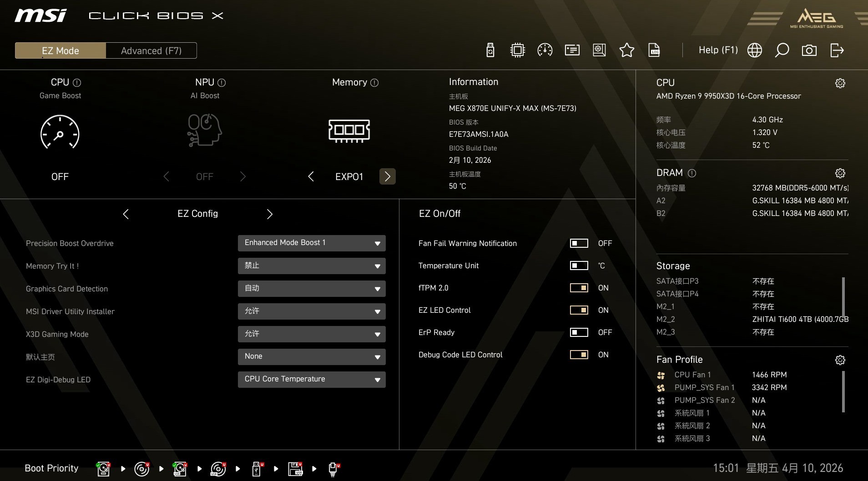Viewport: 868px width, 481px height.
Task: Switch to Advanced (F7) mode
Action: point(151,50)
